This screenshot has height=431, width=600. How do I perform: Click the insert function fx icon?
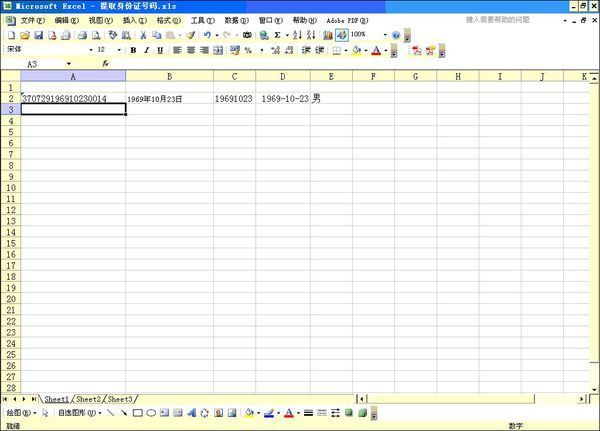(x=104, y=63)
